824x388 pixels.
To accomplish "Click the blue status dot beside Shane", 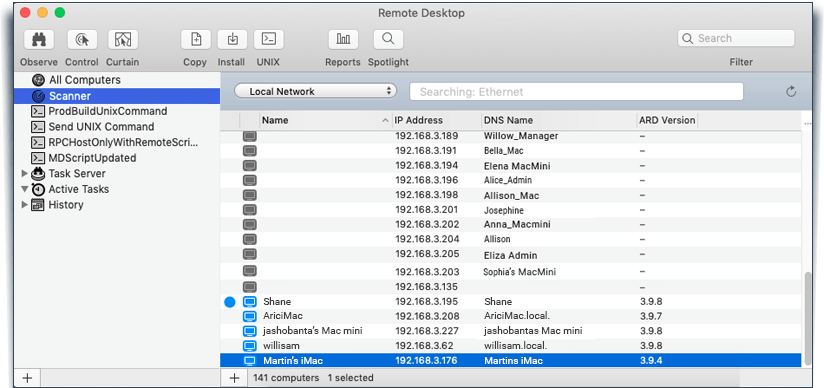I will pyautogui.click(x=230, y=302).
